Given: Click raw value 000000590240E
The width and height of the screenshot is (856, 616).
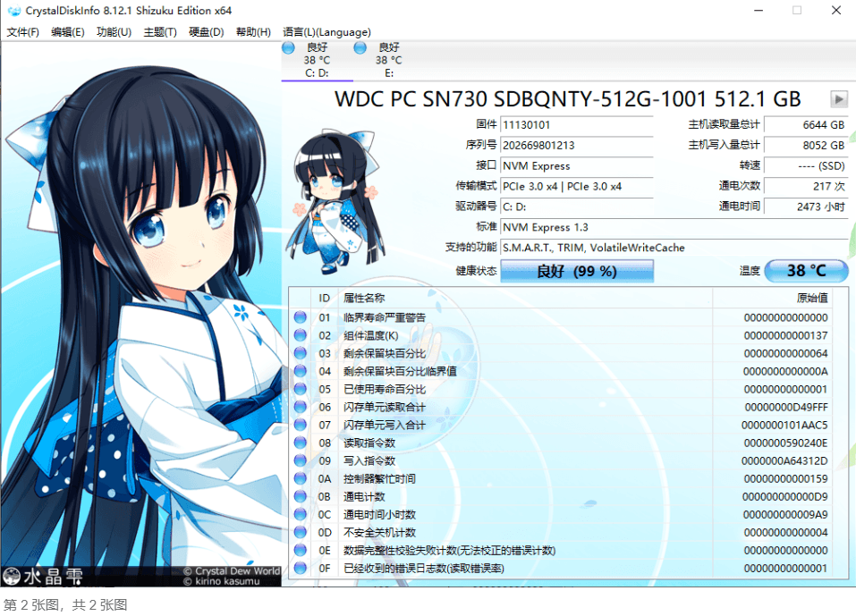Looking at the screenshot, I should [x=785, y=443].
